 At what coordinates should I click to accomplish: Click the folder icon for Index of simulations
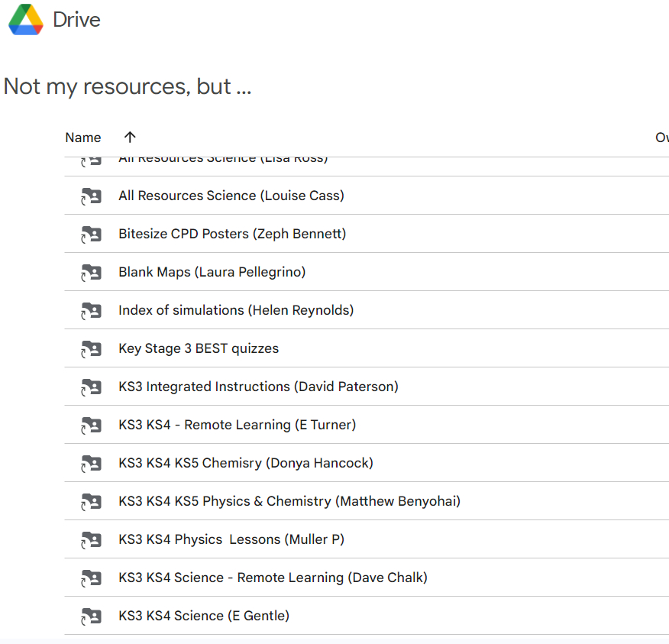(x=91, y=310)
